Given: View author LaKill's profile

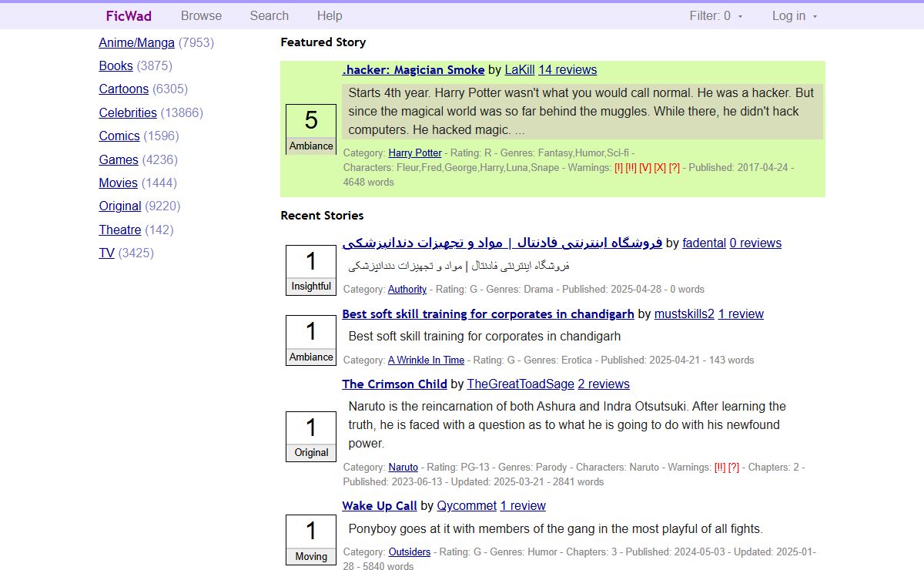Looking at the screenshot, I should 519,70.
